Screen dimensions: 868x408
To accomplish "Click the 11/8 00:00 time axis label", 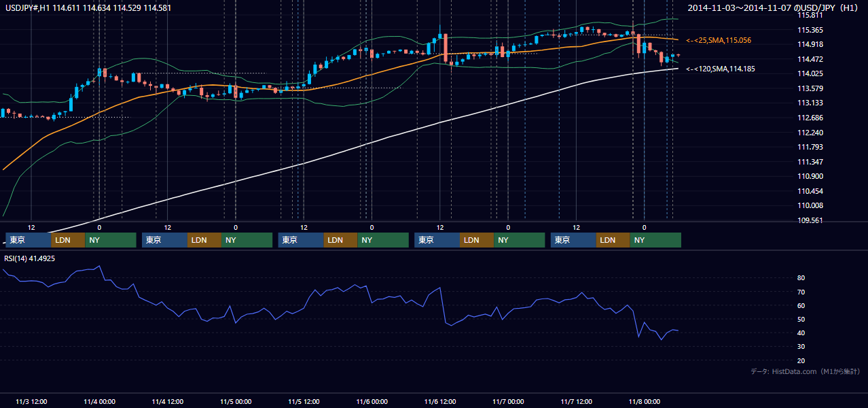I will point(644,401).
